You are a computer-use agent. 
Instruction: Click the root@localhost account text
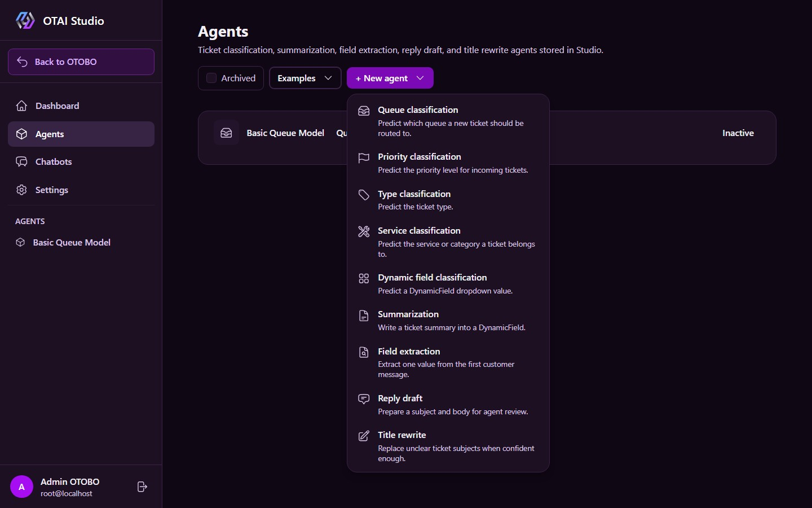[67, 493]
